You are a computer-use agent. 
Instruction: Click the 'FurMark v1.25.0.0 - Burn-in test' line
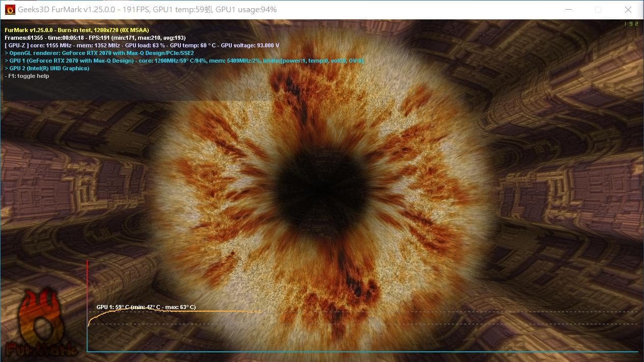coord(77,30)
